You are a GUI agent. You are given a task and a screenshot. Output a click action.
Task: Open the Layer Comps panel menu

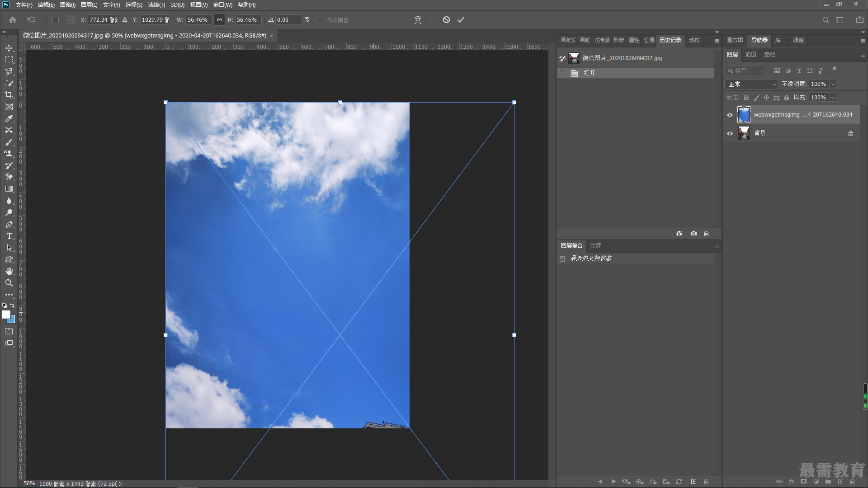[717, 246]
